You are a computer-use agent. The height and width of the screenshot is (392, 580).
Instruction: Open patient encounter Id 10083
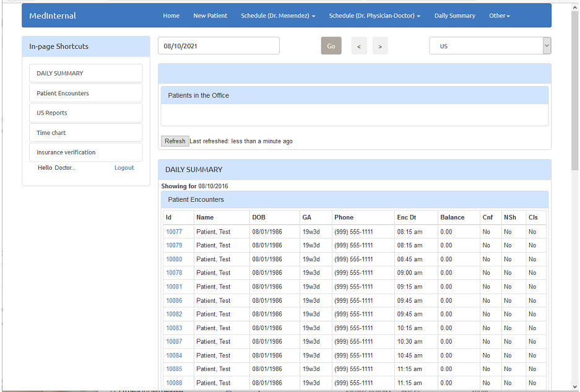tap(174, 328)
